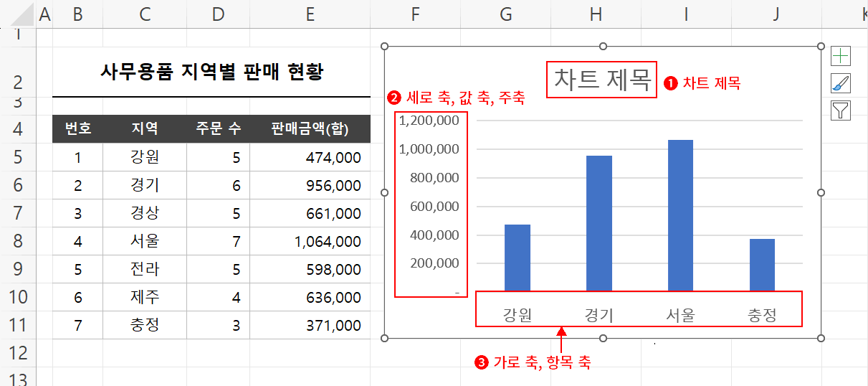
Task: Select the cell containing 강원 in the table
Action: [146, 157]
